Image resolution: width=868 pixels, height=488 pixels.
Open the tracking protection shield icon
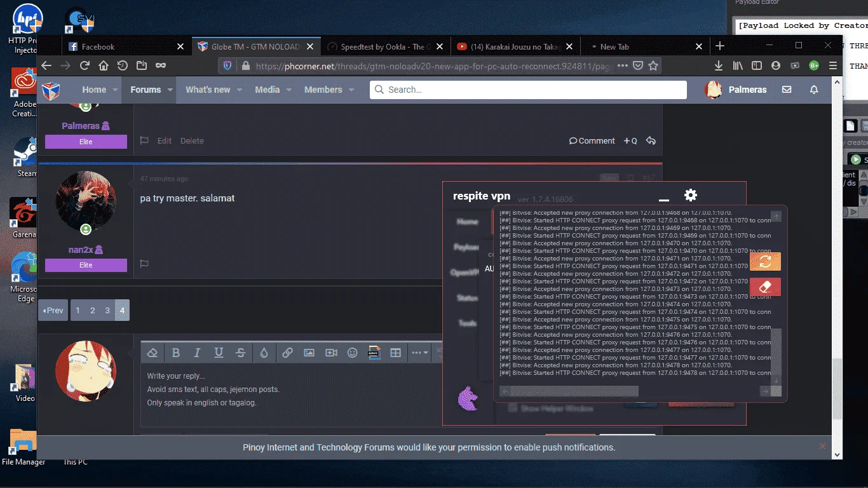click(227, 65)
